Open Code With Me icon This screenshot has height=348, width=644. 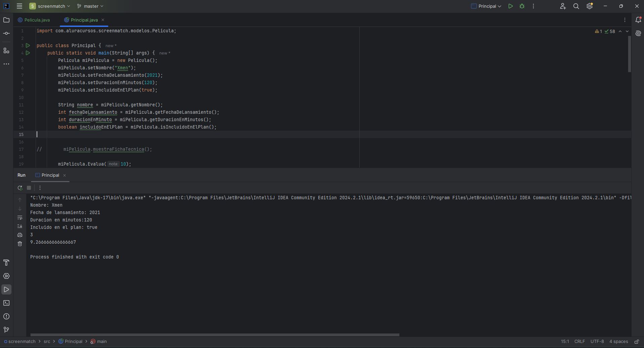coord(563,6)
